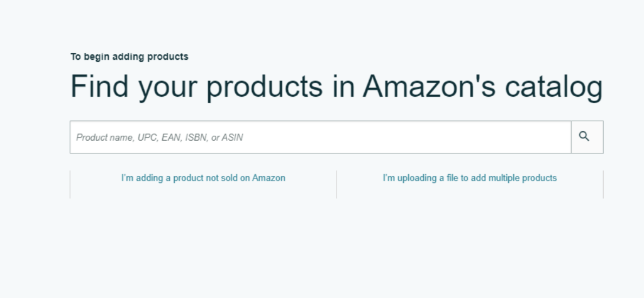Choose the not-sold-on-Amazon product option
This screenshot has height=298, width=644.
[203, 178]
